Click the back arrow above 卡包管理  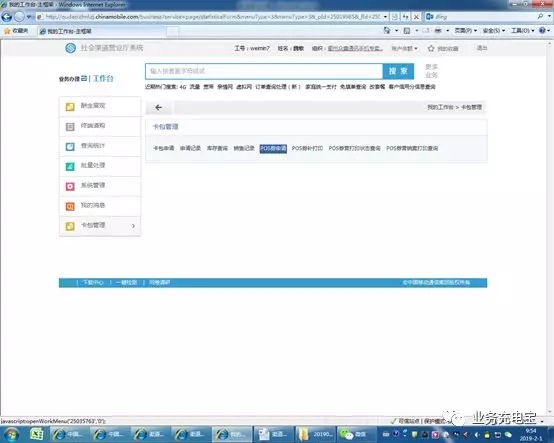click(158, 107)
